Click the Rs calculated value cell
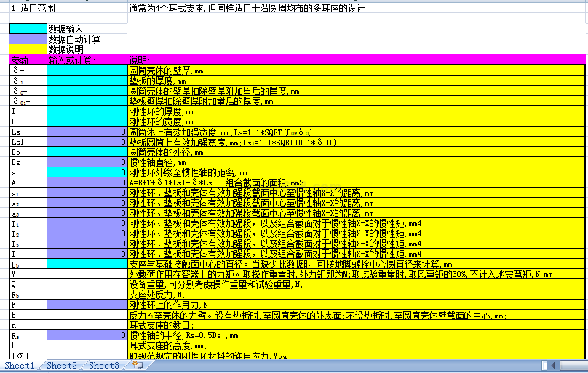 87,335
